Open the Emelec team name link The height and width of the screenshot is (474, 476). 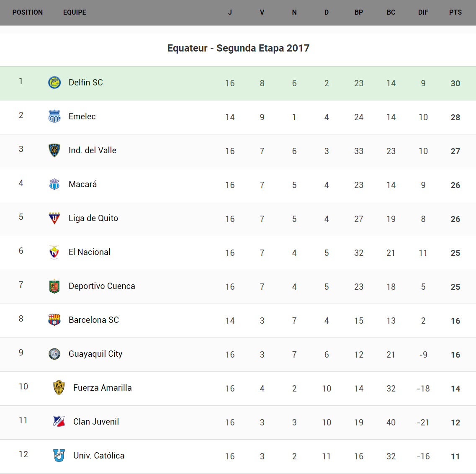(x=82, y=116)
